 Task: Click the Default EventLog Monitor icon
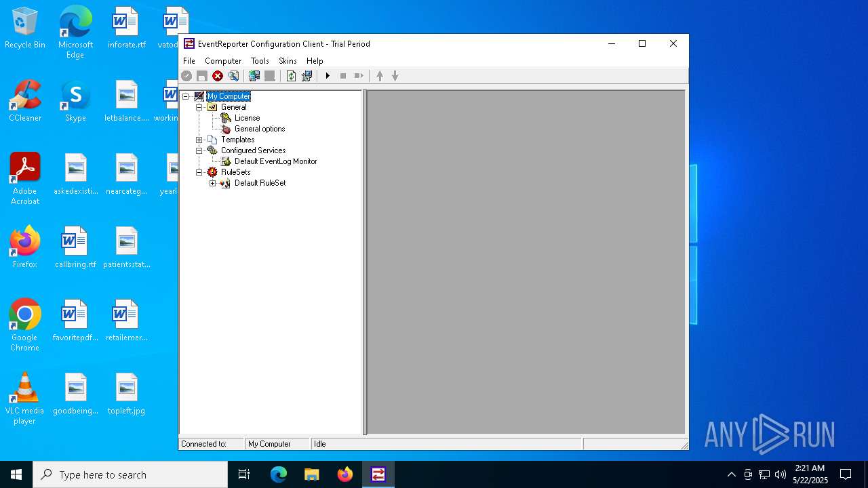point(226,161)
